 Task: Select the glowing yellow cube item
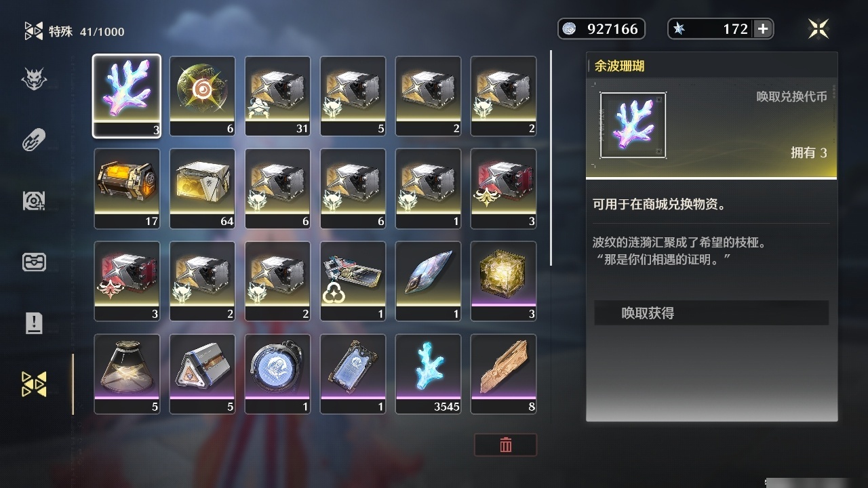point(503,281)
